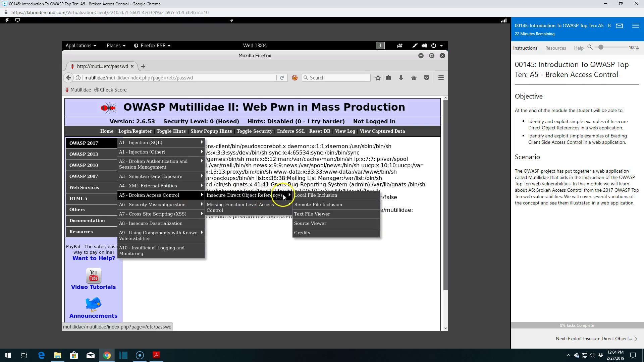
Task: Click Next: Exploit Insecure Direct Object link
Action: tap(596, 339)
